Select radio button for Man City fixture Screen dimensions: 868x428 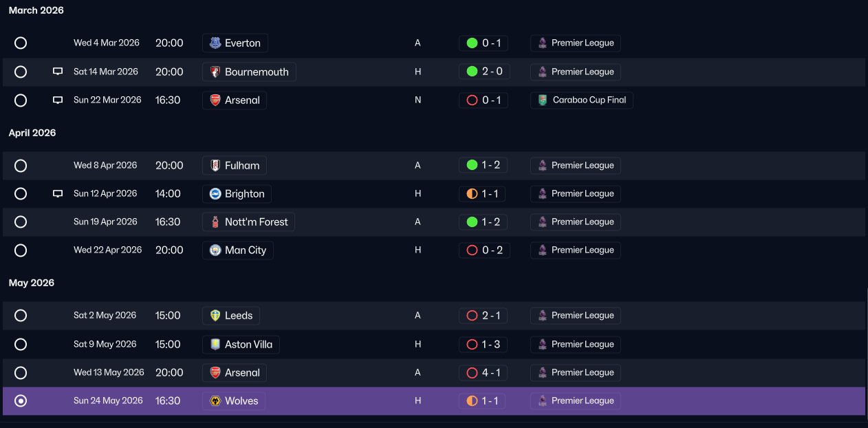[21, 250]
